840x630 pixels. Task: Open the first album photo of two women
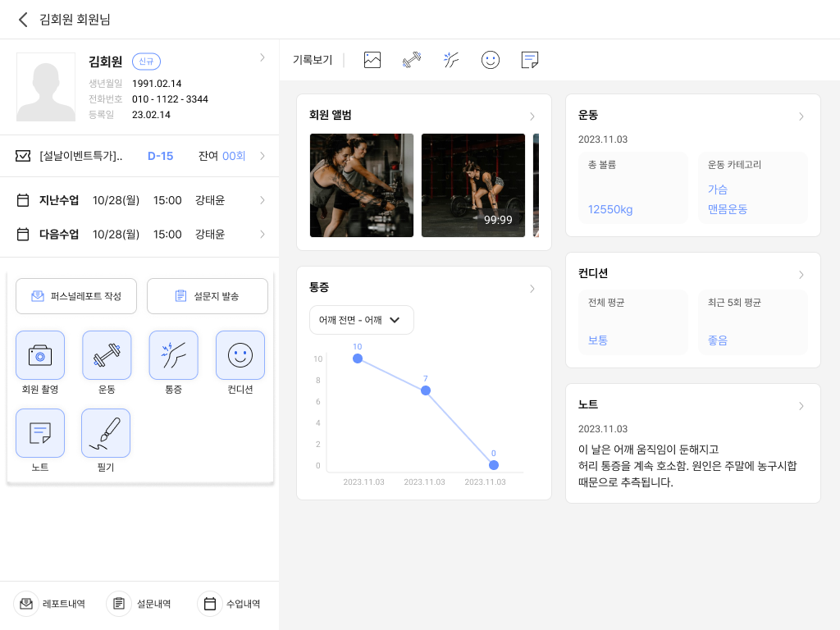coord(362,185)
